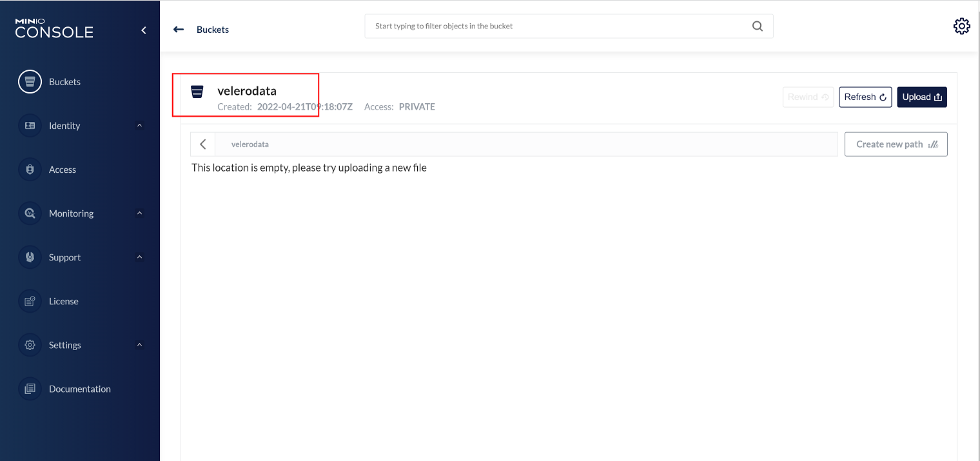Expand the Support submenu arrow
980x461 pixels.
pyautogui.click(x=140, y=257)
